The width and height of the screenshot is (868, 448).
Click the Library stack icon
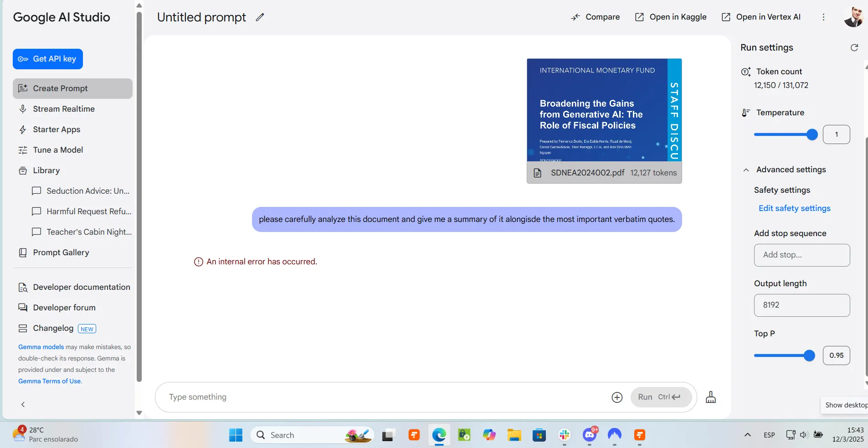point(23,170)
